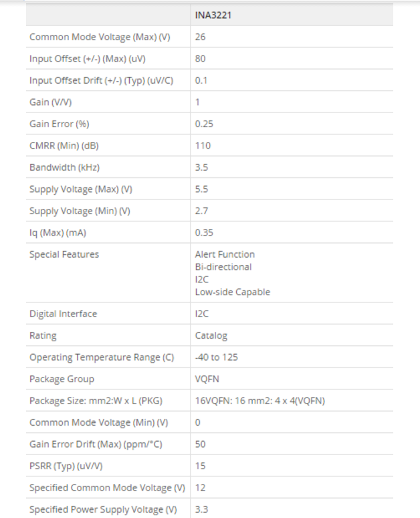Screen dimensions: 420x518
Task: Click the Gain Error value 0.25
Action: [x=204, y=124]
